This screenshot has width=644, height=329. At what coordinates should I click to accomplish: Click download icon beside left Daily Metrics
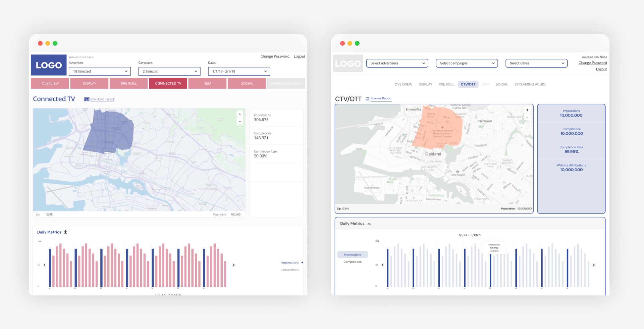(x=65, y=232)
